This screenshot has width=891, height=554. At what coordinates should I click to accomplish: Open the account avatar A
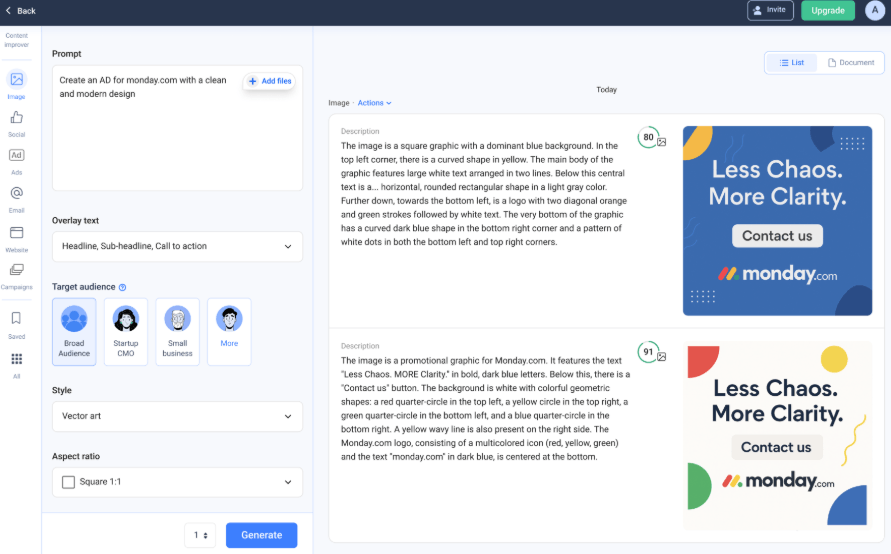pos(875,10)
